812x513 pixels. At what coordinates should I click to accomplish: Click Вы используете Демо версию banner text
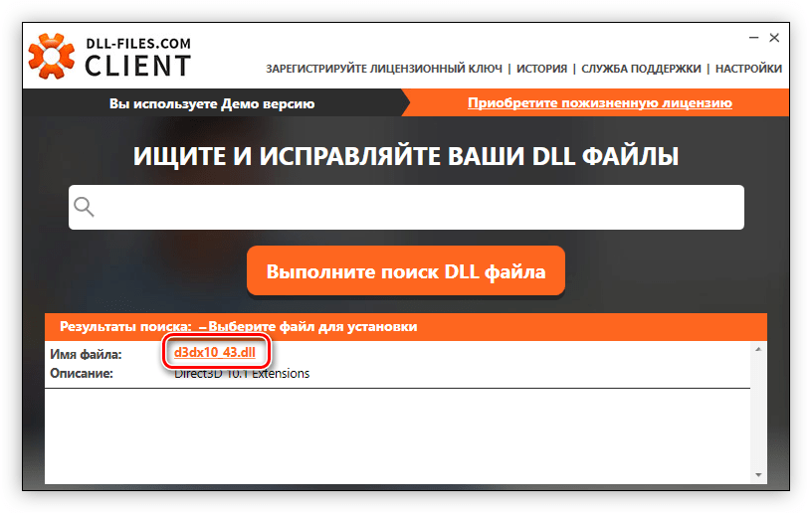[x=212, y=104]
